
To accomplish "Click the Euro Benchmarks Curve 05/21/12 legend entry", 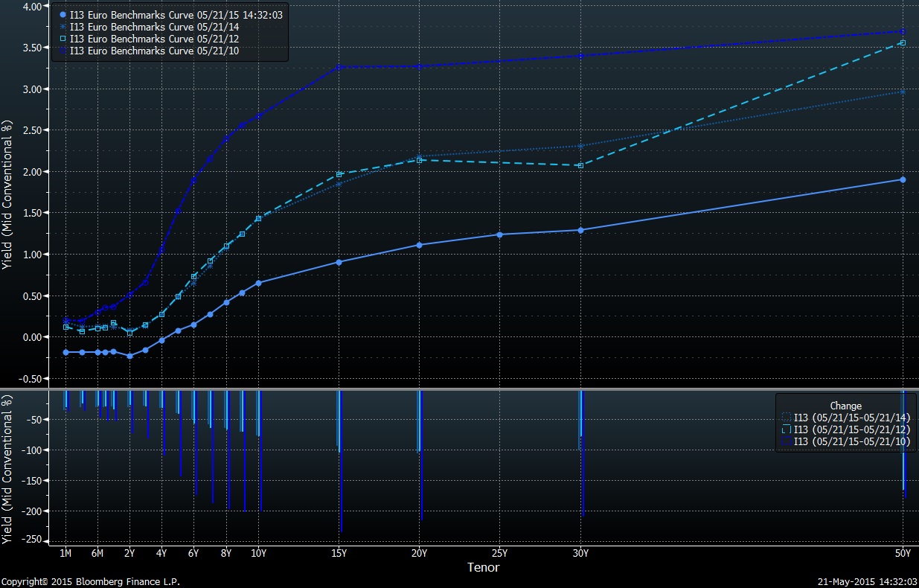I will pos(149,38).
